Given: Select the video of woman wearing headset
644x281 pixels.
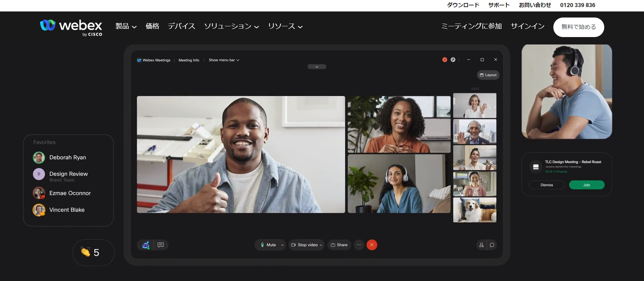Looking at the screenshot, I should pos(399,184).
